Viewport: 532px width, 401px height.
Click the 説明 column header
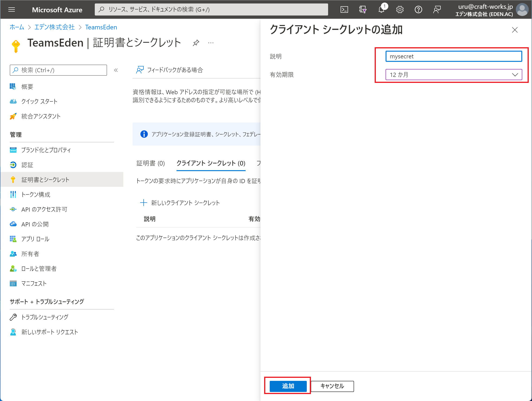tap(150, 219)
